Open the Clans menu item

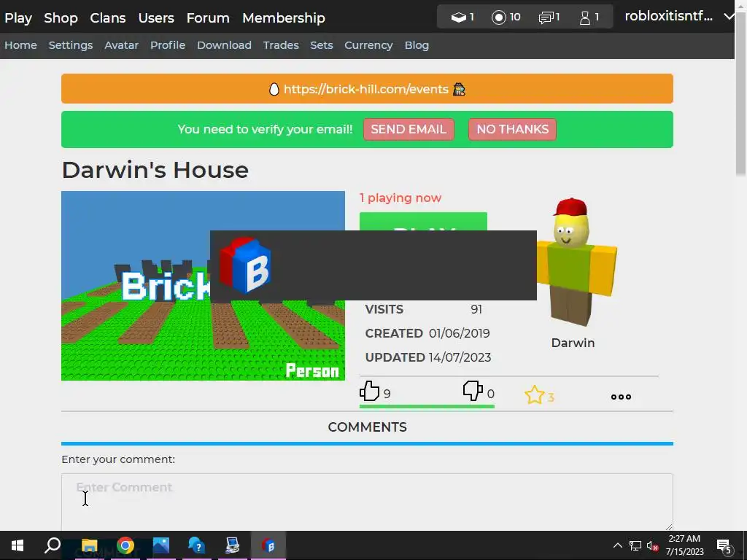coord(108,18)
